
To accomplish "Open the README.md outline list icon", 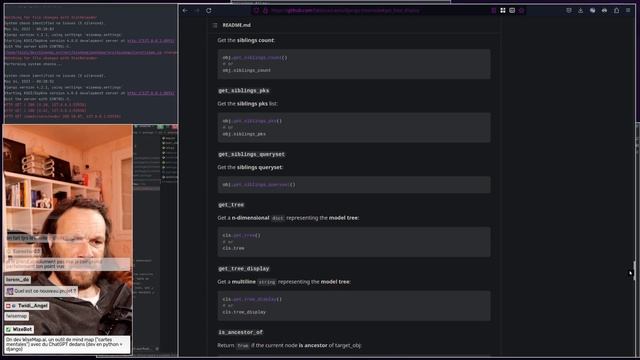I will click(215, 25).
